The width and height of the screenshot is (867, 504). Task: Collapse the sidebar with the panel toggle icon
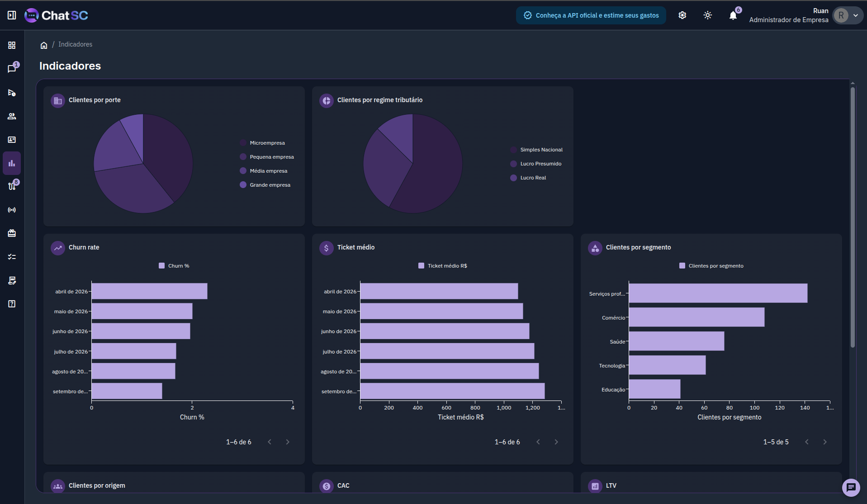(12, 15)
